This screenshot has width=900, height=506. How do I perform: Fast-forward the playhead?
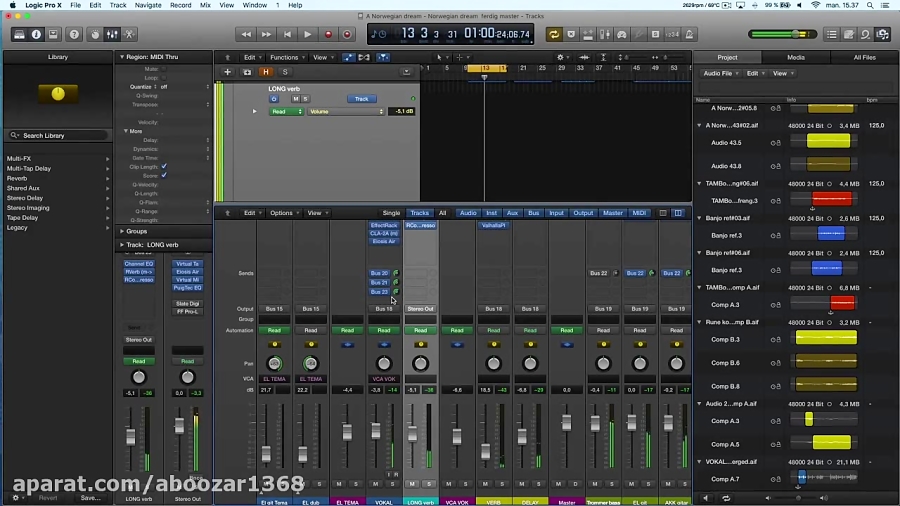click(x=266, y=34)
